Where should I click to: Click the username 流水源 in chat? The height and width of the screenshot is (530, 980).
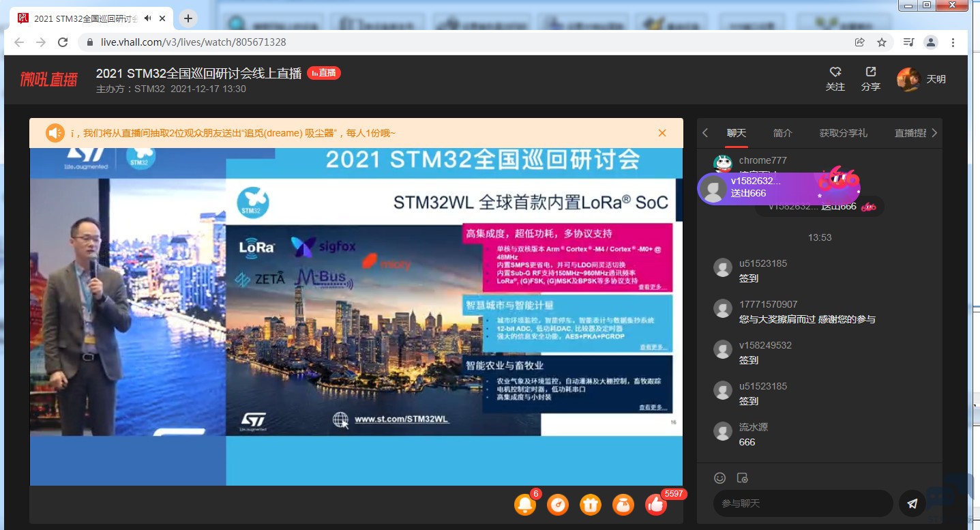754,427
